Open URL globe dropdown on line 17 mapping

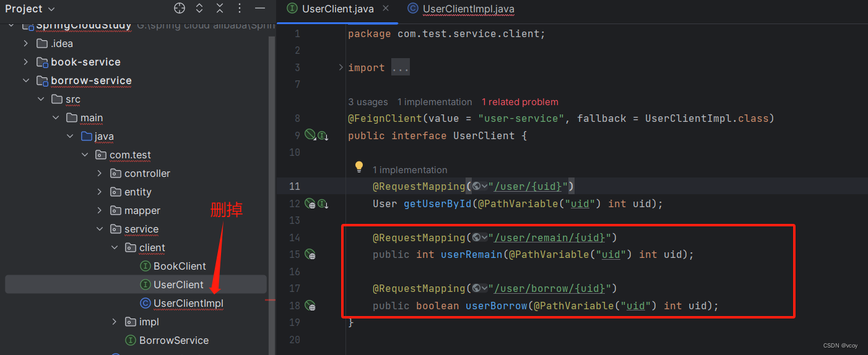[x=479, y=289]
